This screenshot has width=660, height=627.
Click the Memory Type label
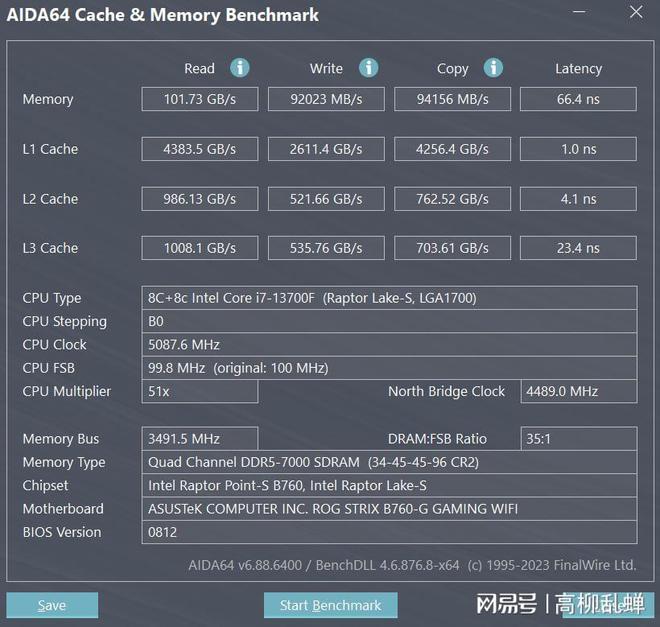64,462
